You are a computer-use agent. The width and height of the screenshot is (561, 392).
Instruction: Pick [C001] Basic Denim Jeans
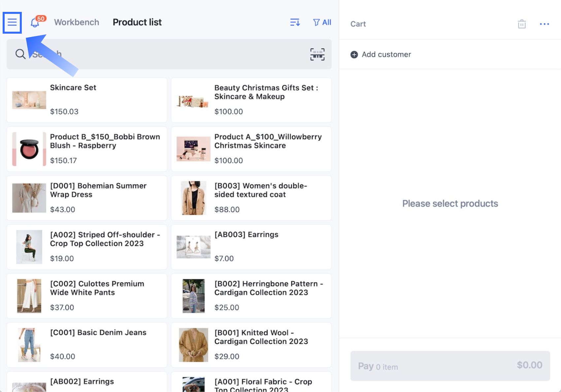click(87, 345)
